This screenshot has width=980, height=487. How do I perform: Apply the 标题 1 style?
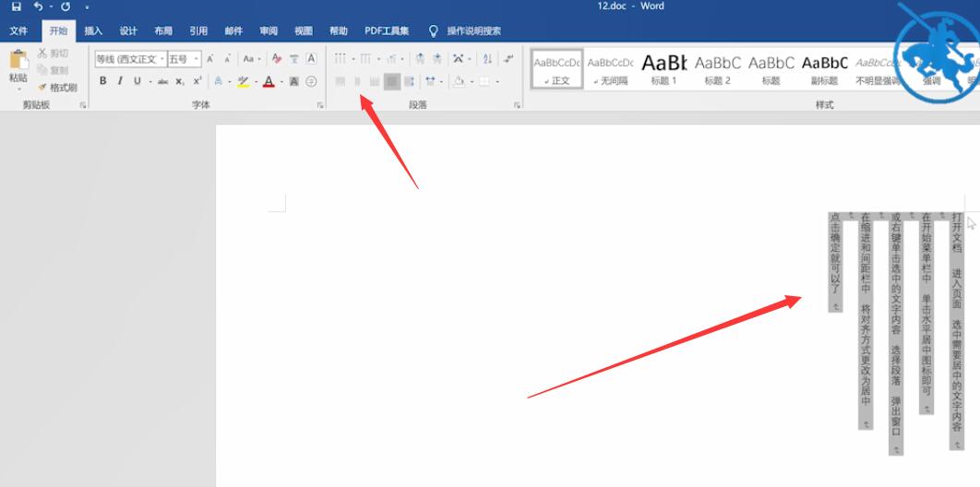663,68
